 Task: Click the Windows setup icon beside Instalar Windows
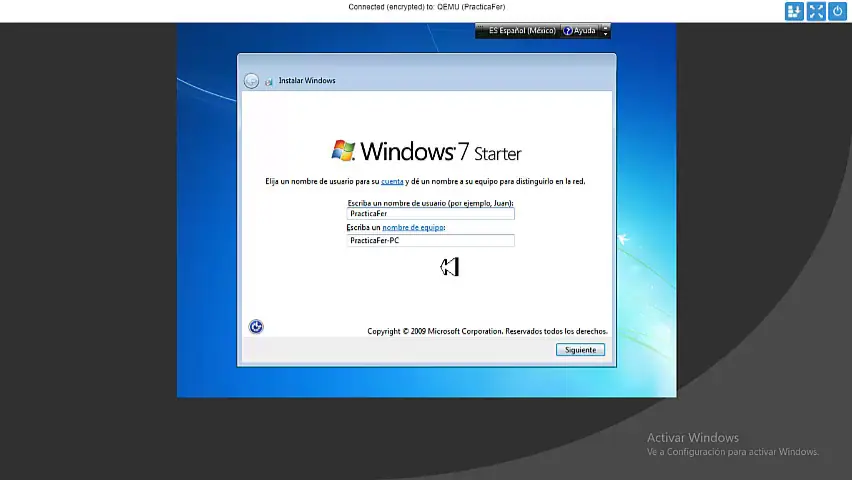268,82
